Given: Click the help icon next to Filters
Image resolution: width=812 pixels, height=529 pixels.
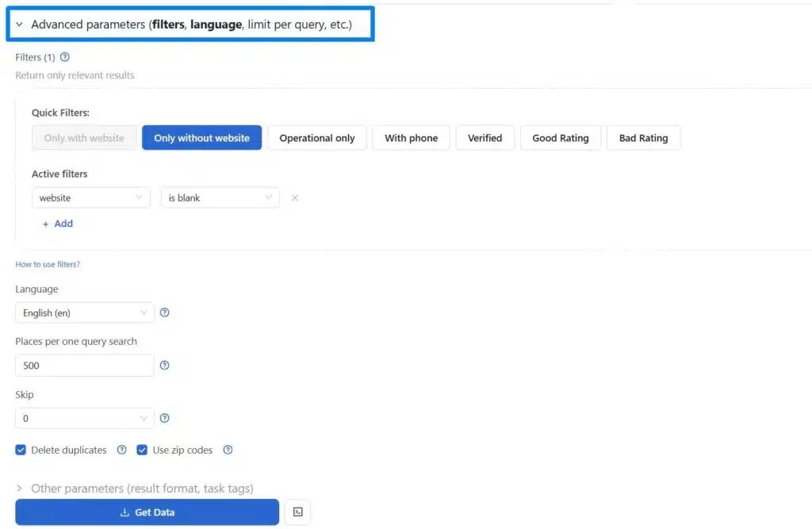Looking at the screenshot, I should pyautogui.click(x=64, y=56).
